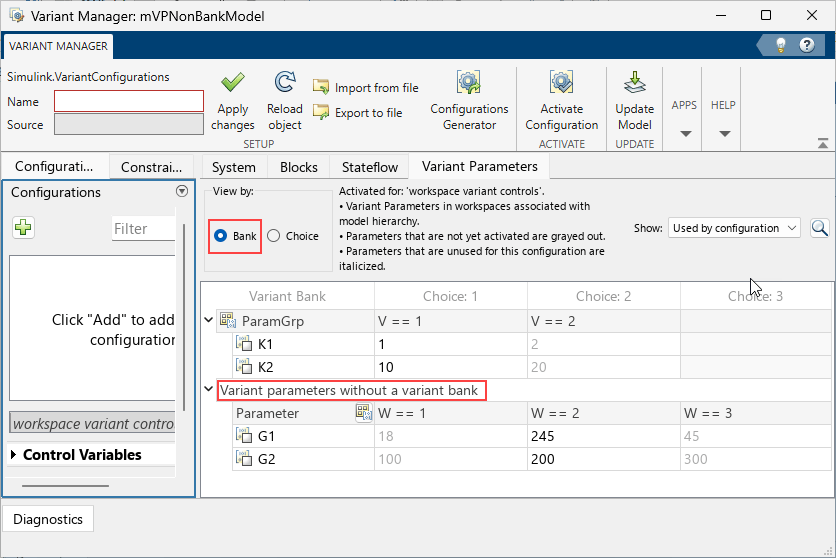Click the G1 value 18 cell
The height and width of the screenshot is (558, 836).
click(451, 436)
